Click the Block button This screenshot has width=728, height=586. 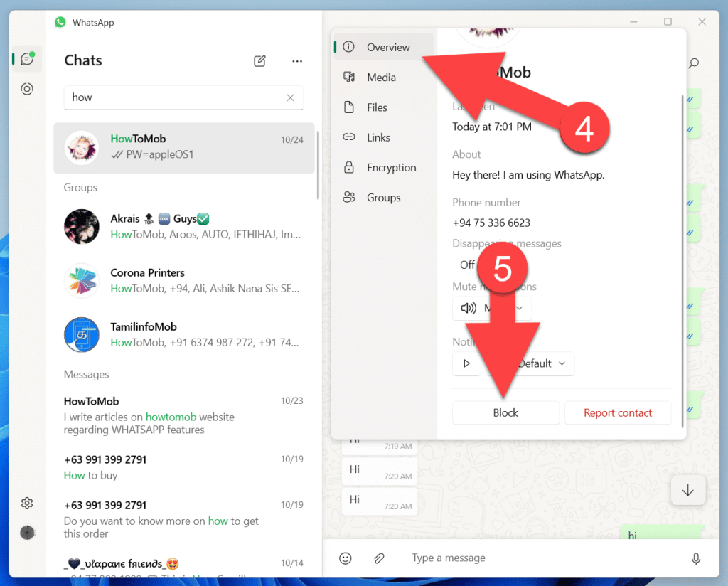pos(505,412)
